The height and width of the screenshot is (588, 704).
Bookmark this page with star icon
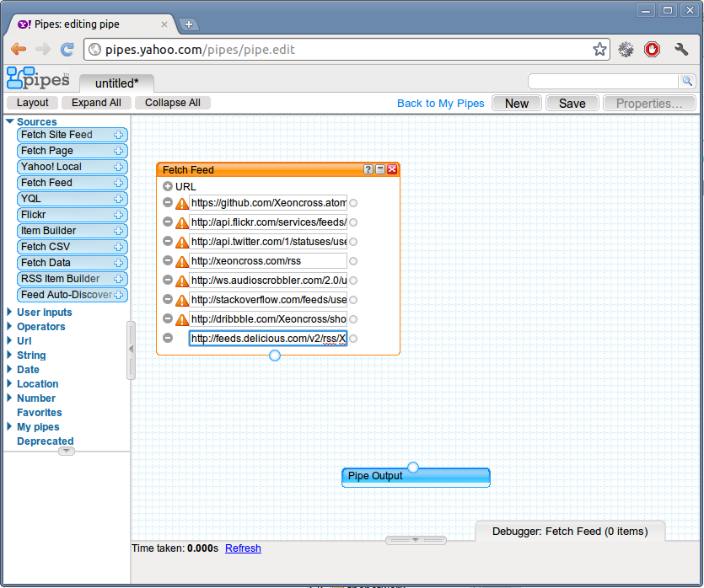[x=599, y=50]
